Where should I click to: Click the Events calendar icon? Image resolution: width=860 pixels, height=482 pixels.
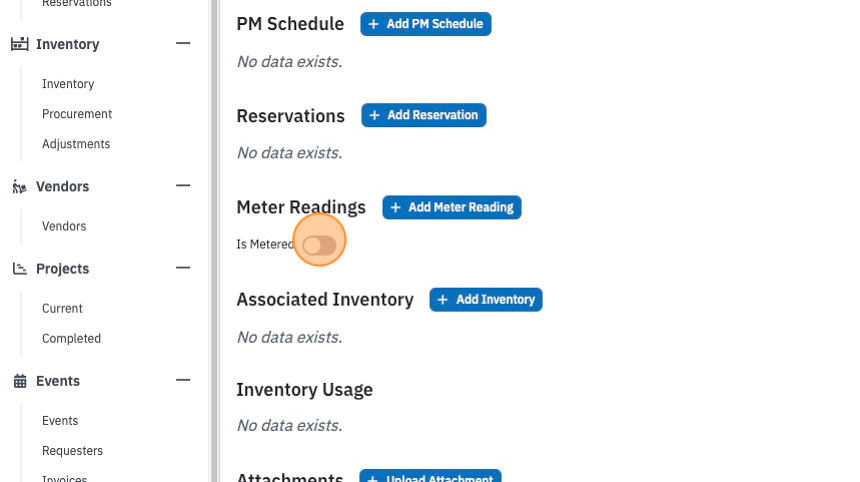pos(20,381)
